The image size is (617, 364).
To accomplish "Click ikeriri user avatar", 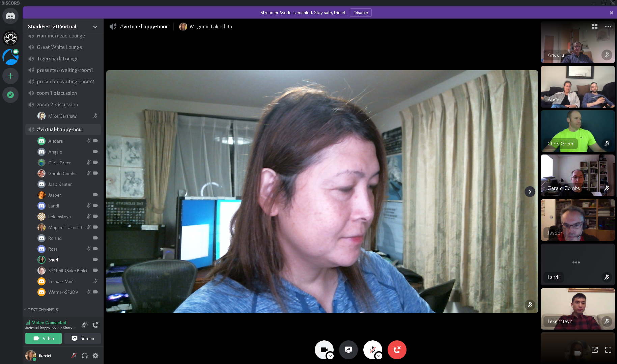I will click(31, 356).
